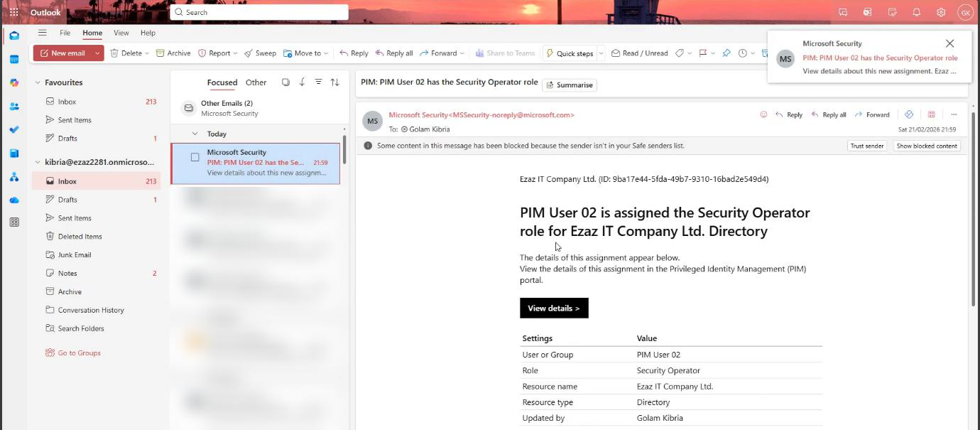Add a reaction with the smiley icon

764,114
